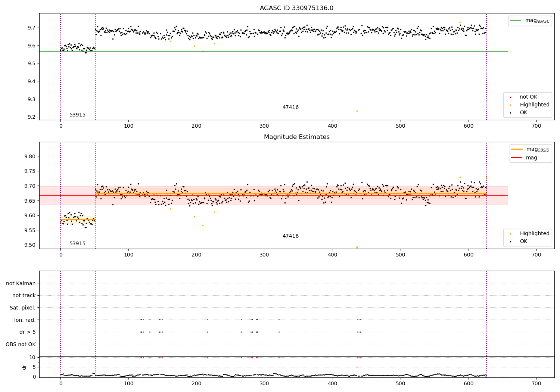Click the 'dr' y-axis label
This screenshot has width=560, height=392.
click(24, 367)
